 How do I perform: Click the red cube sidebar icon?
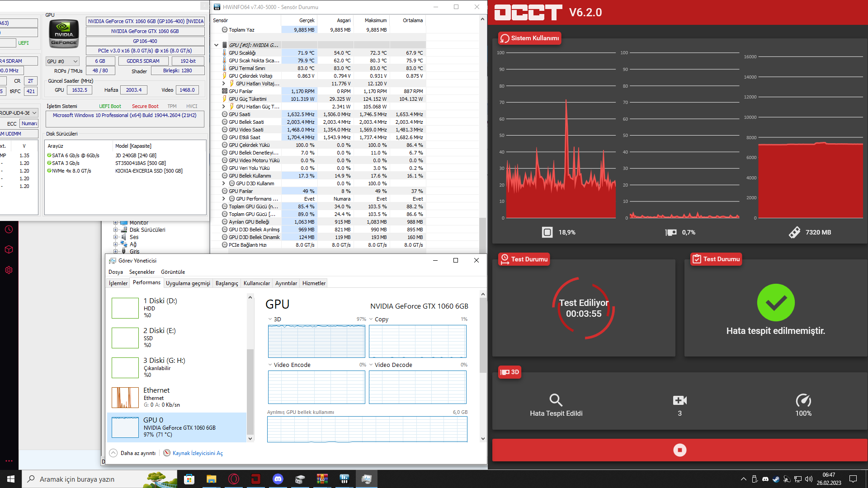pos(9,249)
